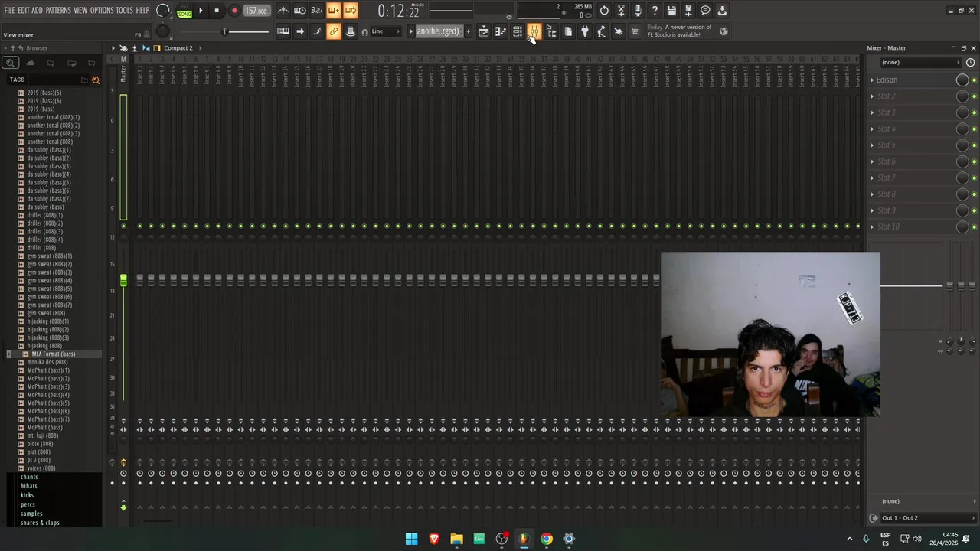The width and height of the screenshot is (980, 551).
Task: Open the TOOLS menu
Action: [x=124, y=11]
